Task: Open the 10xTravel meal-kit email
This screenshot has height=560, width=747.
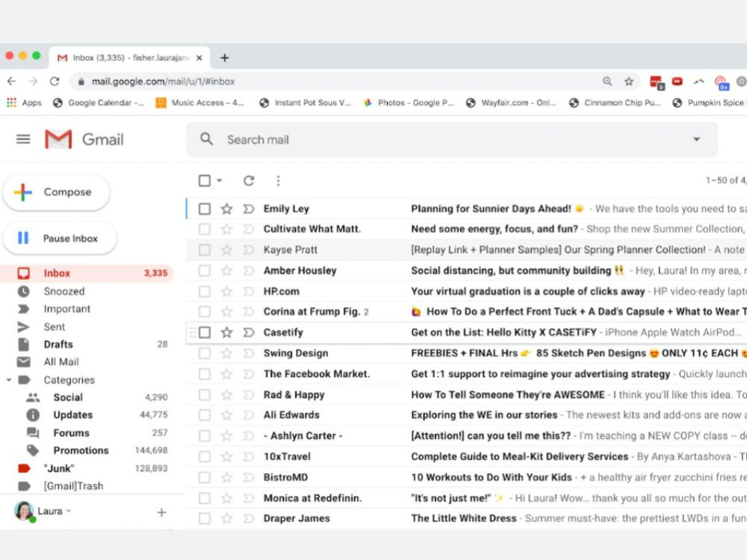Action: 467,456
